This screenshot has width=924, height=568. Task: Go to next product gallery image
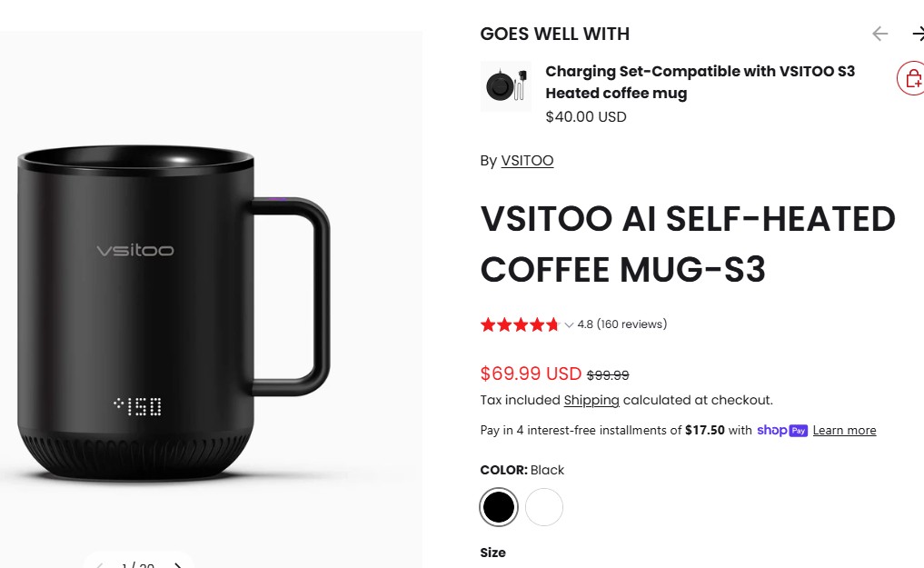coord(178,564)
